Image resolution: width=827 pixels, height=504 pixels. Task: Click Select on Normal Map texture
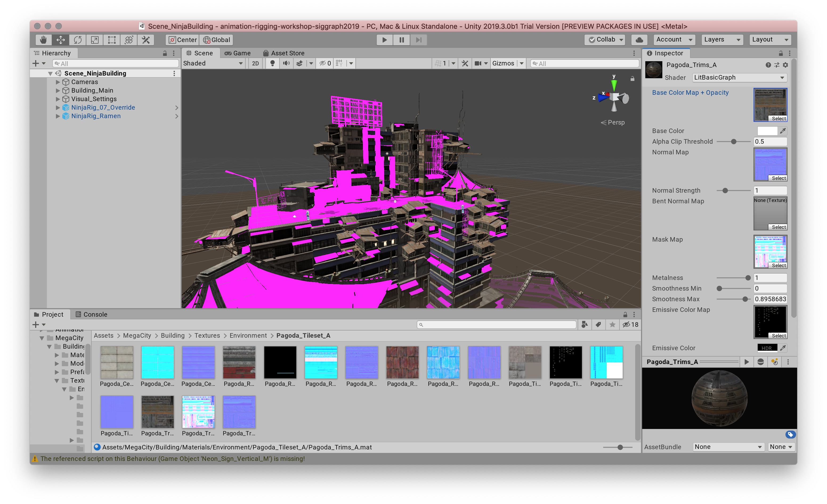[778, 178]
